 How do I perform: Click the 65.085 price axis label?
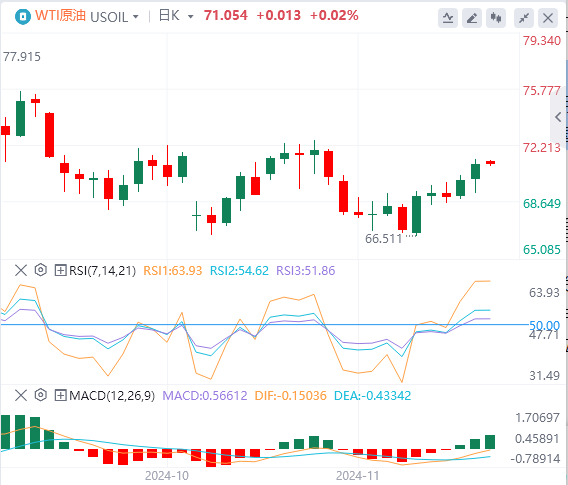click(x=542, y=250)
